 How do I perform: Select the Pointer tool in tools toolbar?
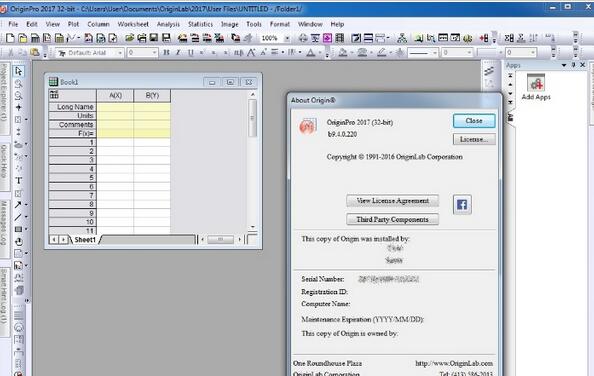point(18,71)
